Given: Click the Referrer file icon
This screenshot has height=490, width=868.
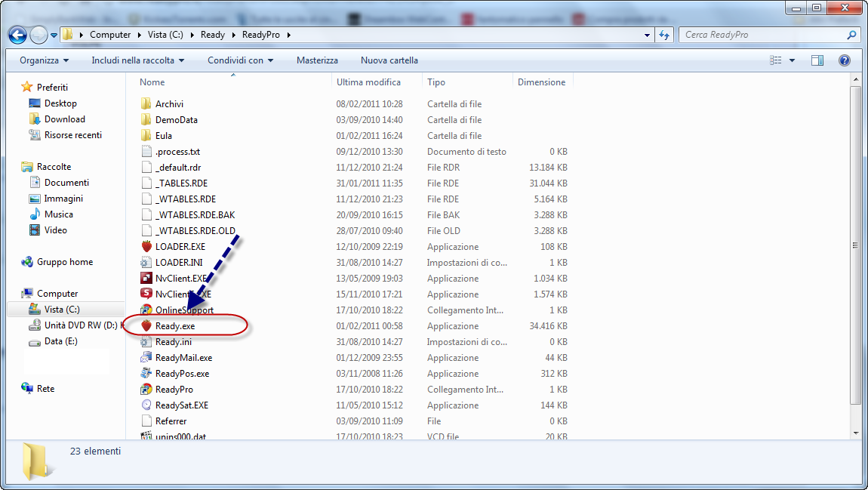Looking at the screenshot, I should (146, 421).
